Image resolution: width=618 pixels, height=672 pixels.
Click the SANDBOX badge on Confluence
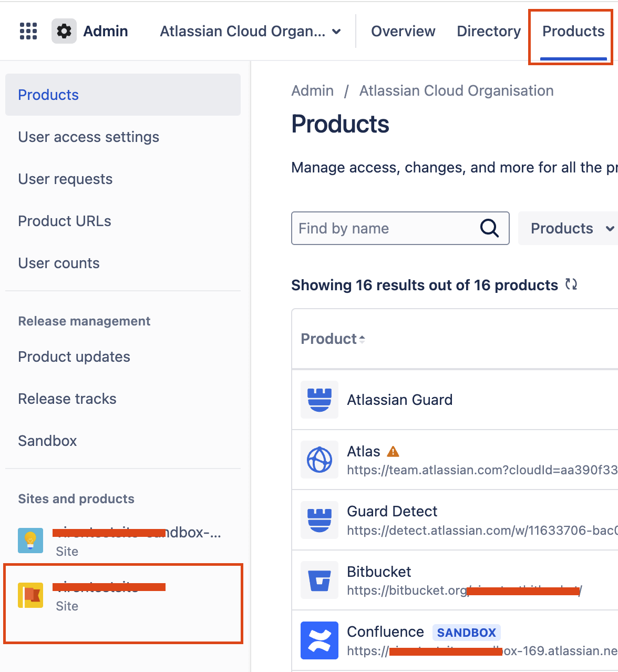click(x=466, y=632)
